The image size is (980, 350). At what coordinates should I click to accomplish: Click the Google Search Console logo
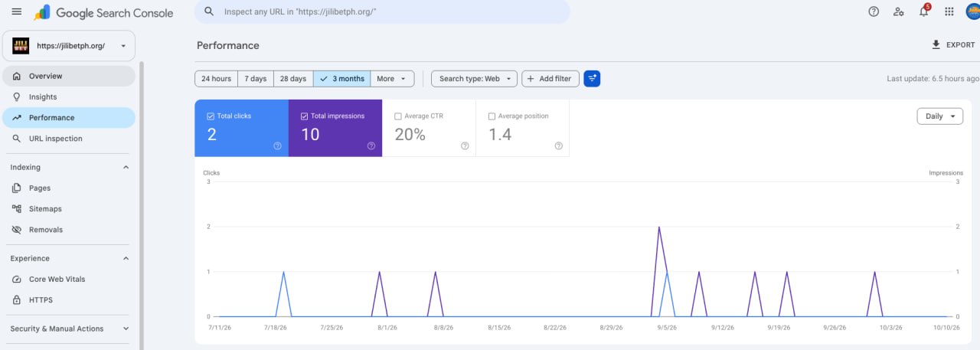coord(104,12)
